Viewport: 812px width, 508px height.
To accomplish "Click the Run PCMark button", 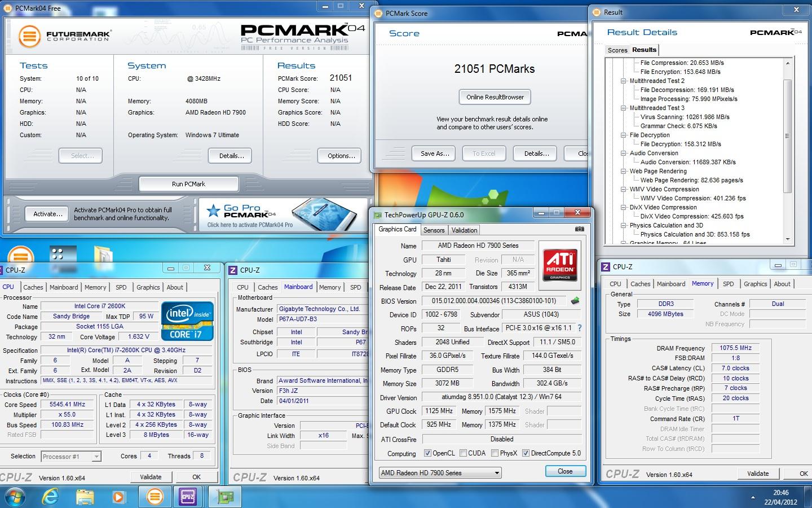I will click(x=188, y=184).
